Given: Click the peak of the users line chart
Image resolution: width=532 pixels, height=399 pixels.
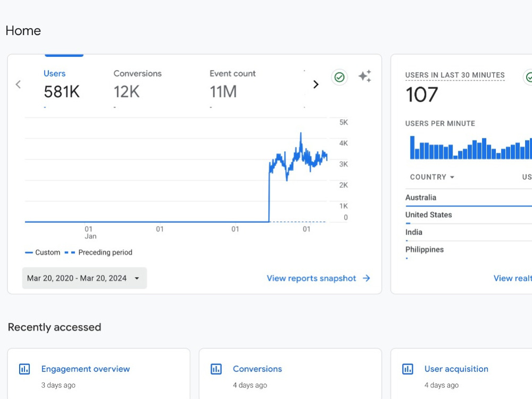Looking at the screenshot, I should [x=301, y=134].
